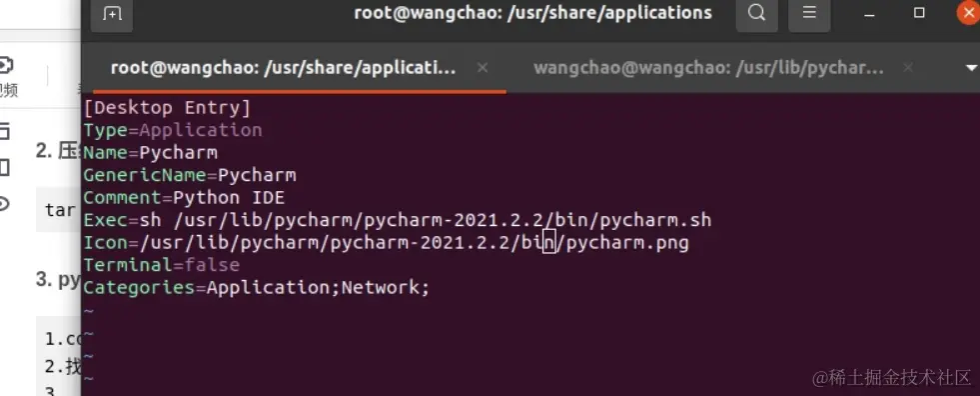
Task: Open the terminal hamburger menu
Action: point(809,13)
